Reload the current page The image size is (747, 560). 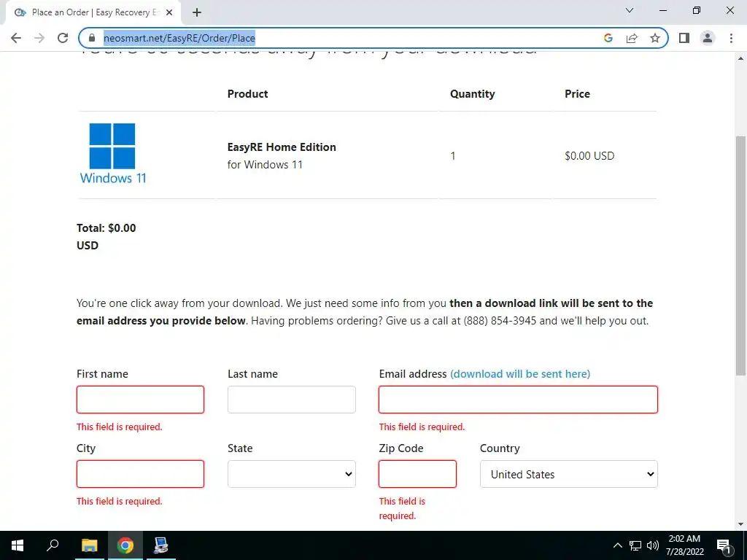pos(63,38)
